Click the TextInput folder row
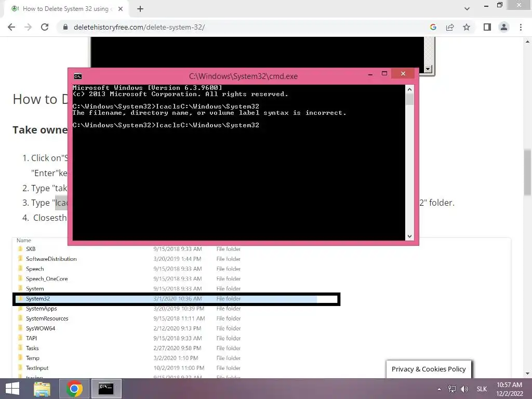The width and height of the screenshot is (532, 399). [129, 368]
